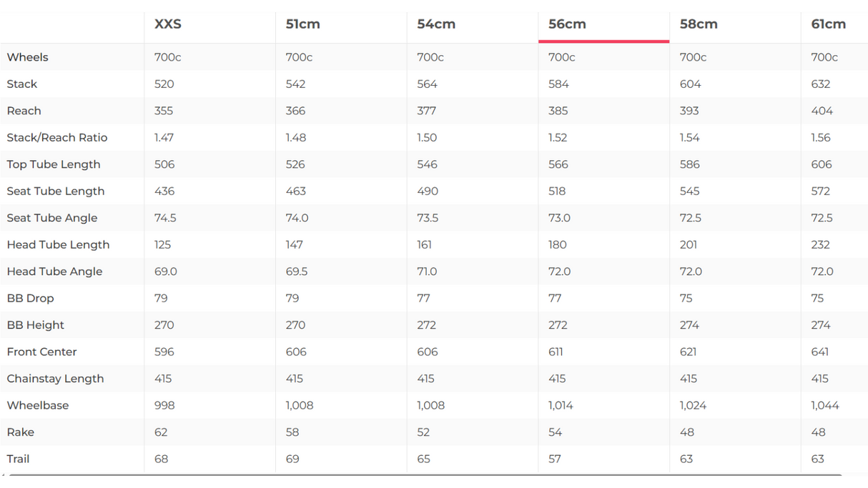The image size is (868, 488).
Task: Select the 58cm size column header
Action: click(x=699, y=24)
